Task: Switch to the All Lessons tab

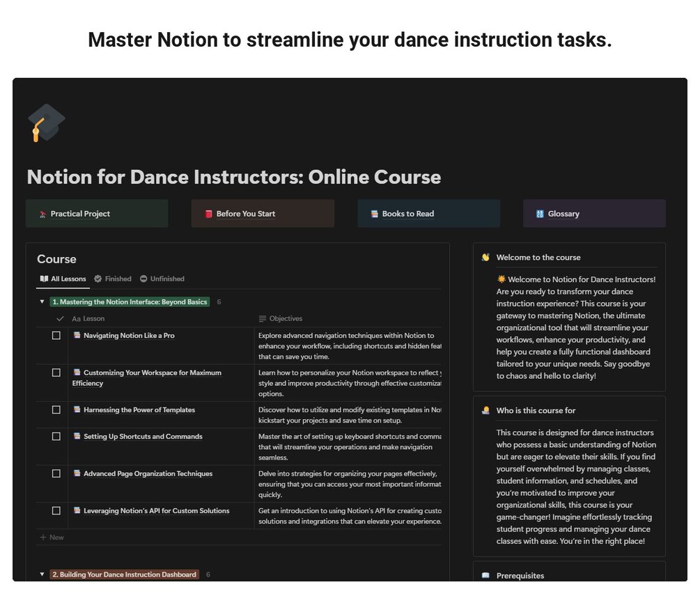Action: [x=63, y=279]
